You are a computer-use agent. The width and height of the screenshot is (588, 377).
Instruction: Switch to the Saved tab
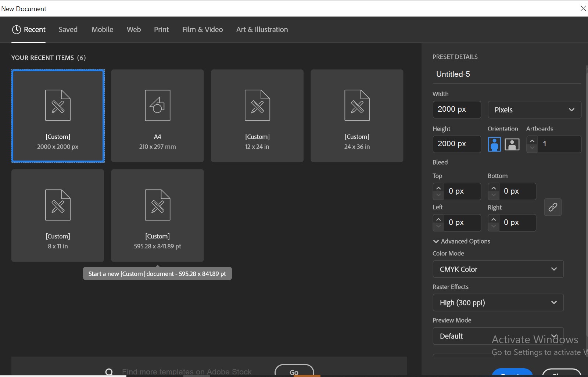coord(68,29)
